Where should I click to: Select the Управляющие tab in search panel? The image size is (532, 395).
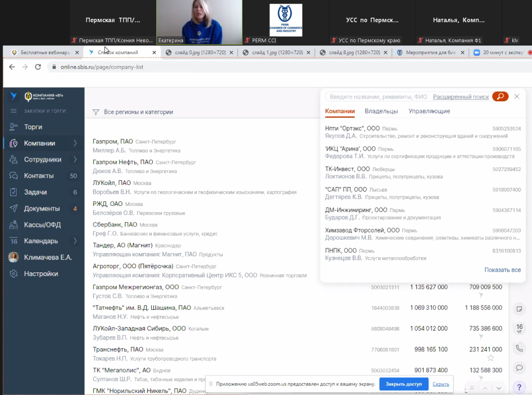click(x=429, y=111)
